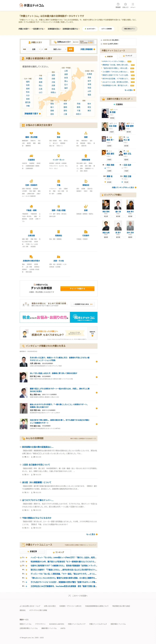
Task: Click the face icon above 消費者被害
Action: 86,156
